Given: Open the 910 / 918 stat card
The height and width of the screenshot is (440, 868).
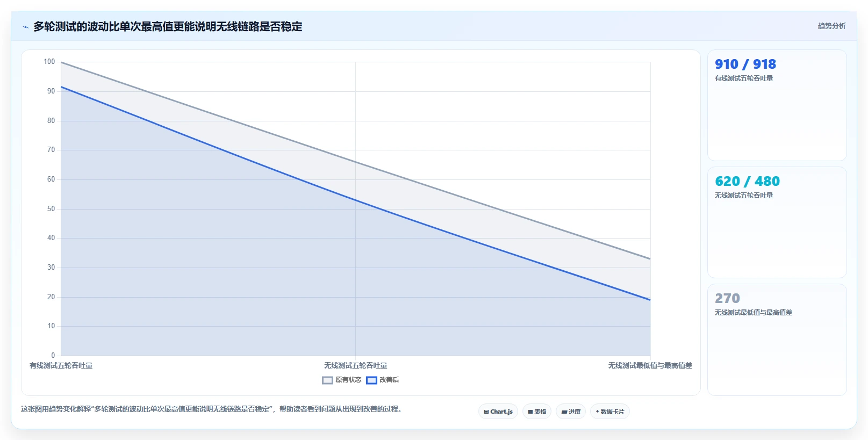Looking at the screenshot, I should pyautogui.click(x=777, y=105).
